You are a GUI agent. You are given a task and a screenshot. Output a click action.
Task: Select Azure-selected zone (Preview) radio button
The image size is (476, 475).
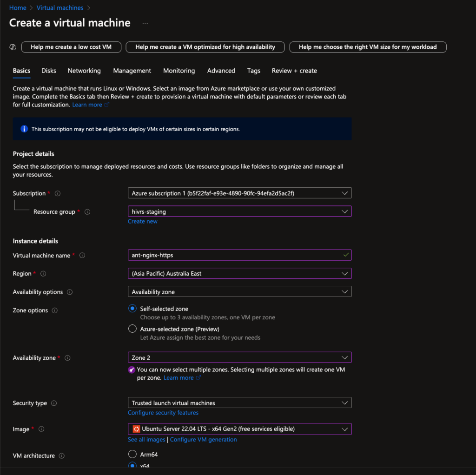pos(132,329)
